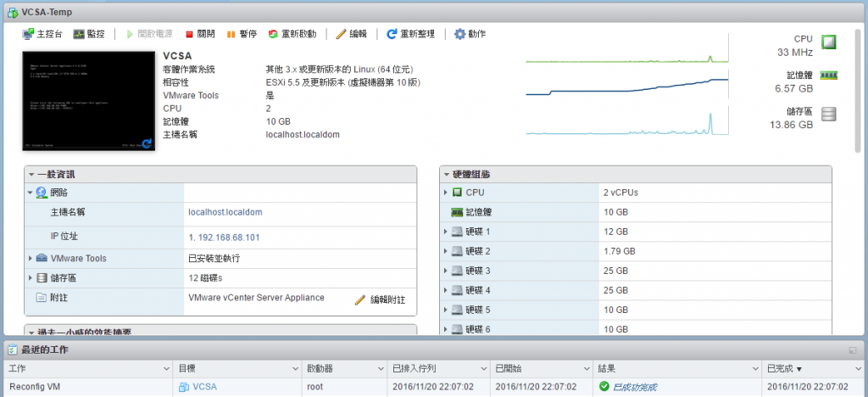The width and height of the screenshot is (868, 397).
Task: Click the 已安裝並執行 VMware Tools status
Action: pyautogui.click(x=214, y=259)
